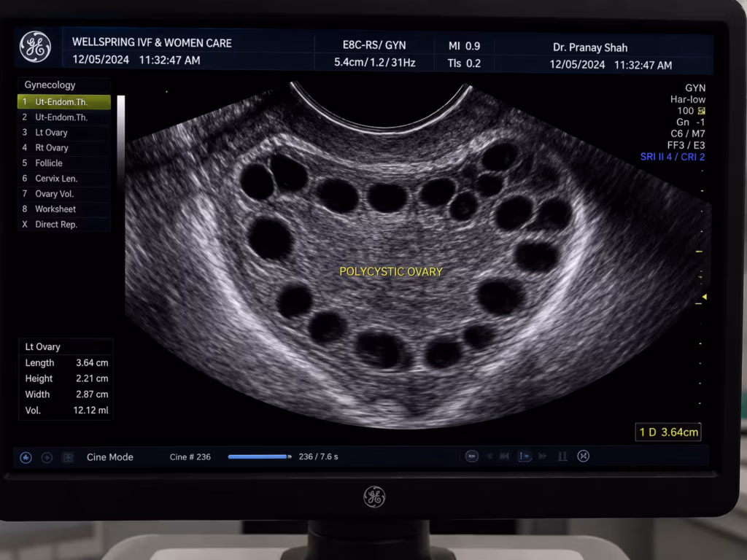747x560 pixels.
Task: Click the yellow focus arrow marker on depth scale
Action: (705, 297)
